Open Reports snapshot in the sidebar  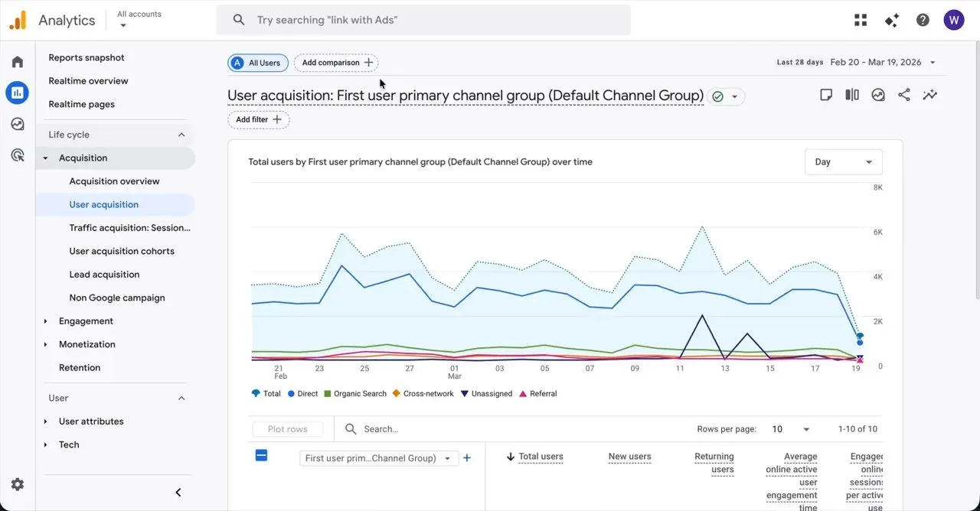pyautogui.click(x=87, y=57)
